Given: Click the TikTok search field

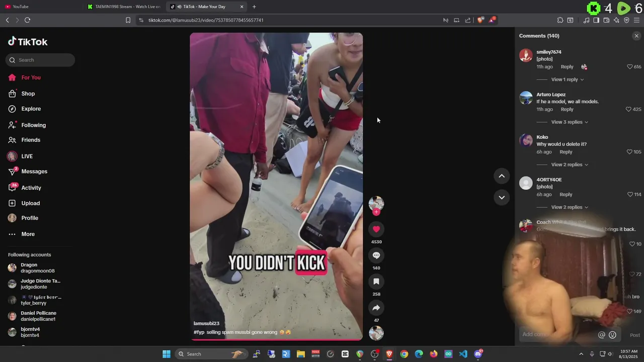Looking at the screenshot, I should [40, 60].
